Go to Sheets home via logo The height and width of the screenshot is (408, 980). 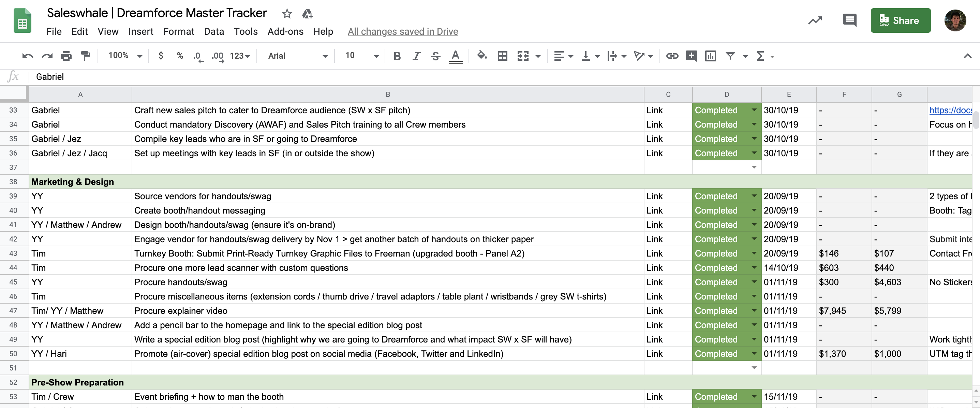23,20
